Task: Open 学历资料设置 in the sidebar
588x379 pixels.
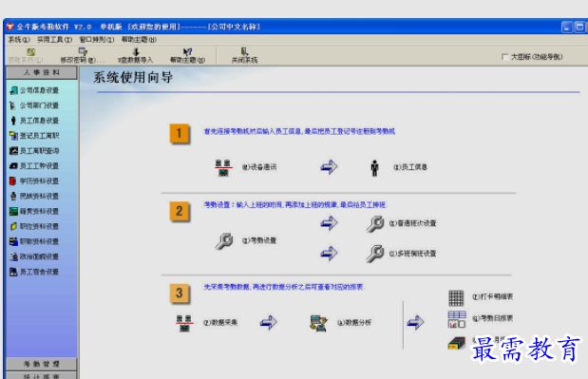Action: point(34,181)
